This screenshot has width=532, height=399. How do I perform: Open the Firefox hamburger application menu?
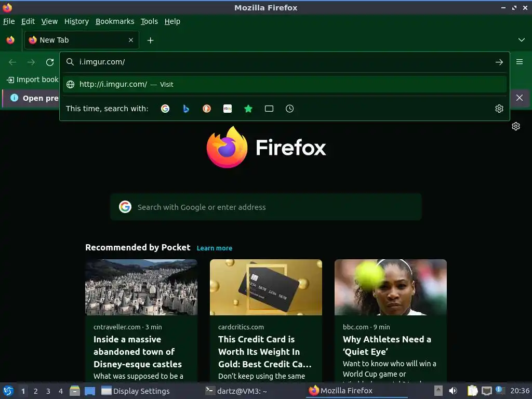click(520, 62)
